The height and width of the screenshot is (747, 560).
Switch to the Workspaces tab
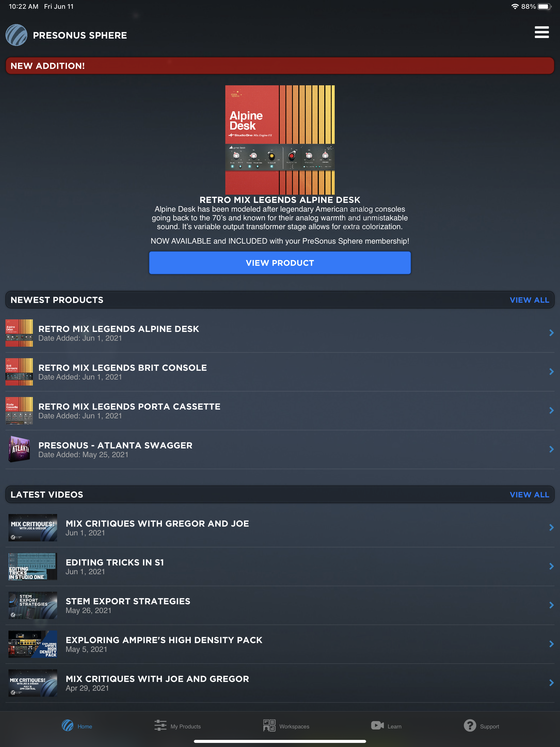tap(294, 726)
